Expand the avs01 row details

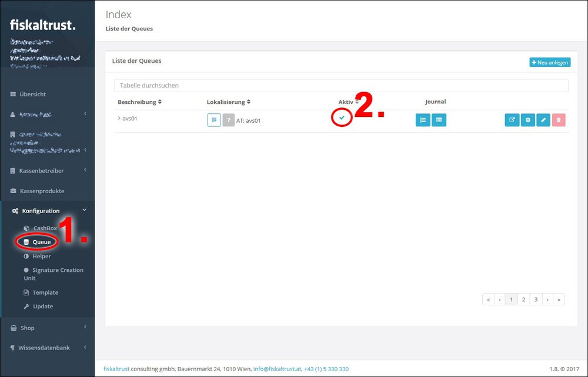tap(119, 118)
